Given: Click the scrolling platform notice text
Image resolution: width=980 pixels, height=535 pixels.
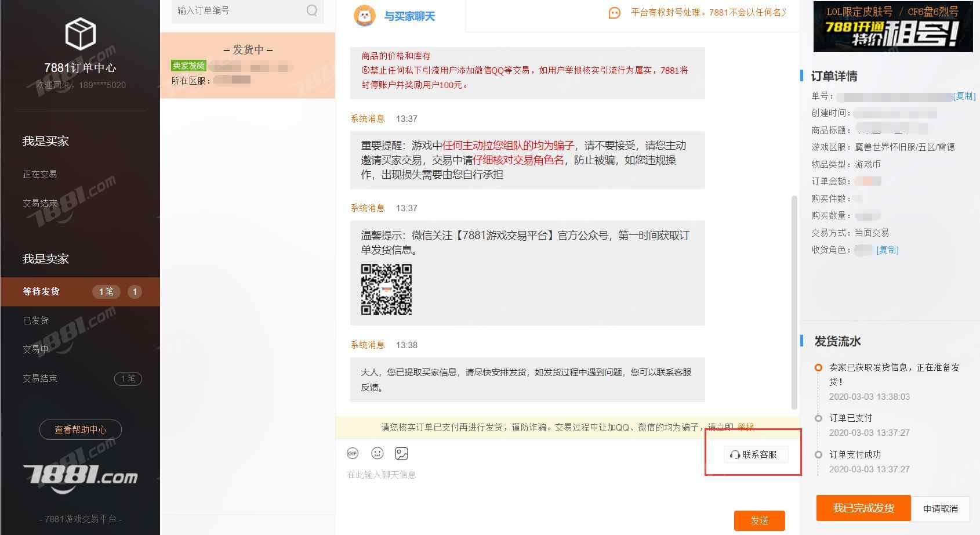Looking at the screenshot, I should coord(708,12).
